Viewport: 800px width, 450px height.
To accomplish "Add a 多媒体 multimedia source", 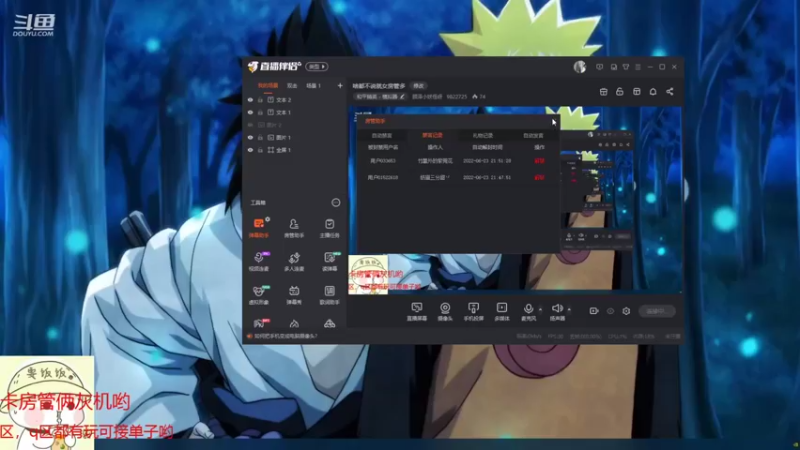I will [x=502, y=311].
